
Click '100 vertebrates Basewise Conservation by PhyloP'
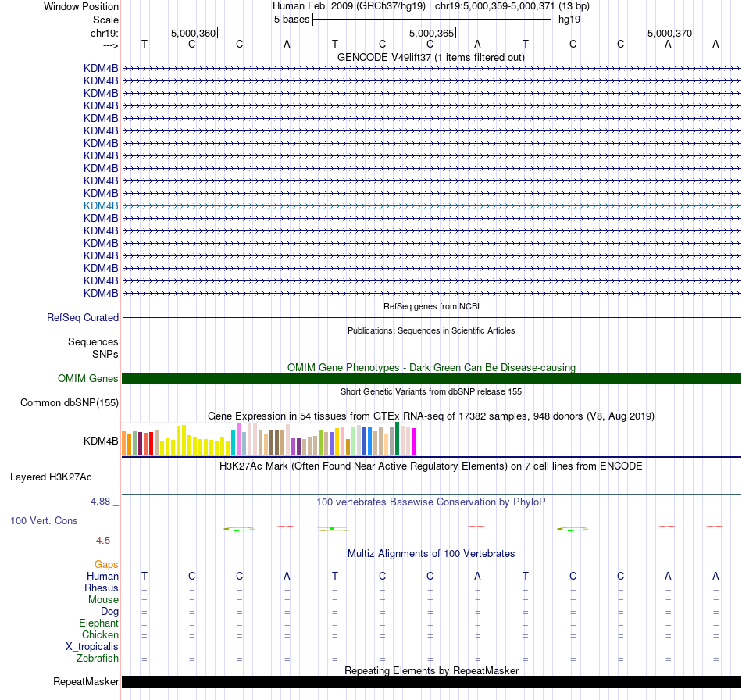[431, 502]
